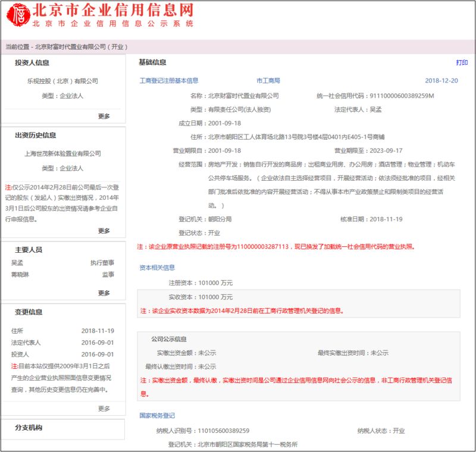This screenshot has height=452, width=476.
Task: Click the 监事 role label
Action: (108, 275)
